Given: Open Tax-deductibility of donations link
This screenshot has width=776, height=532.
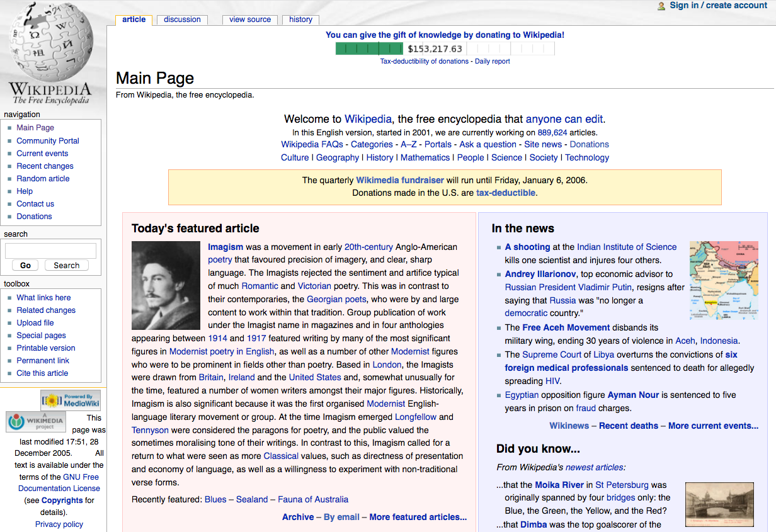Looking at the screenshot, I should pos(424,62).
